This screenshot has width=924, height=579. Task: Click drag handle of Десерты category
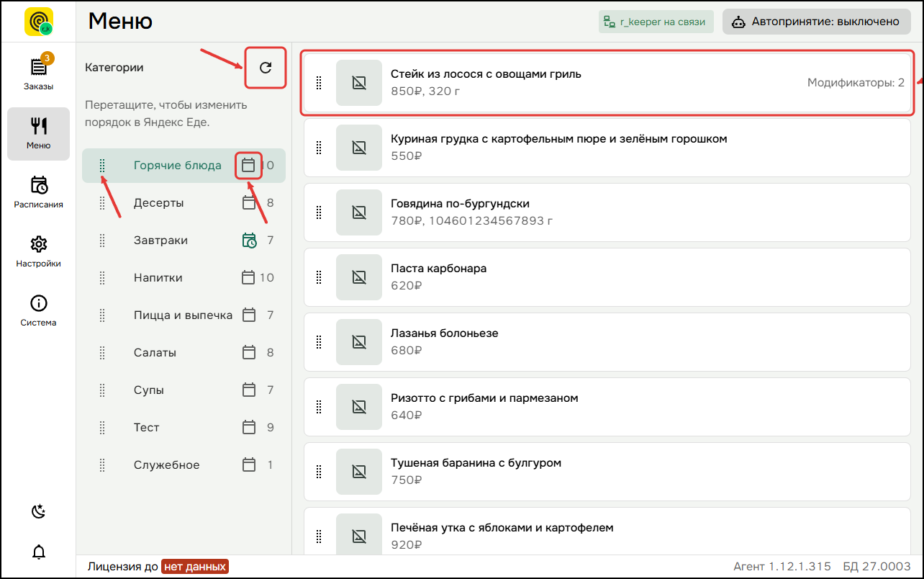coord(102,203)
